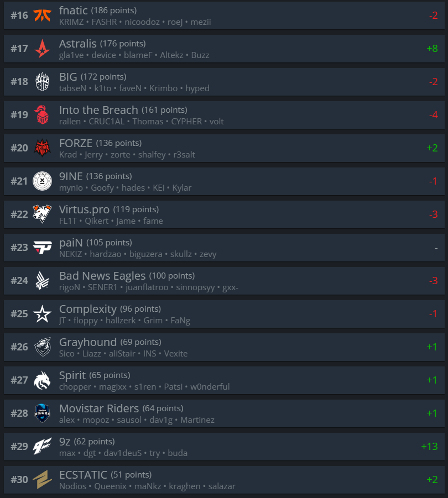Open player Jame from Virtus.pro roster
The image size is (448, 498).
point(126,221)
